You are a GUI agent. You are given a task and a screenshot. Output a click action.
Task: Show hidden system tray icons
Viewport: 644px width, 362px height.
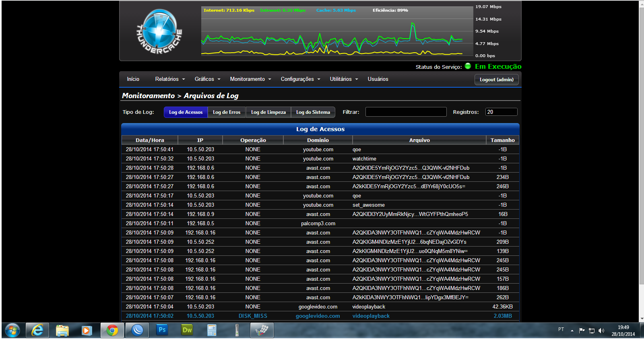click(x=572, y=331)
